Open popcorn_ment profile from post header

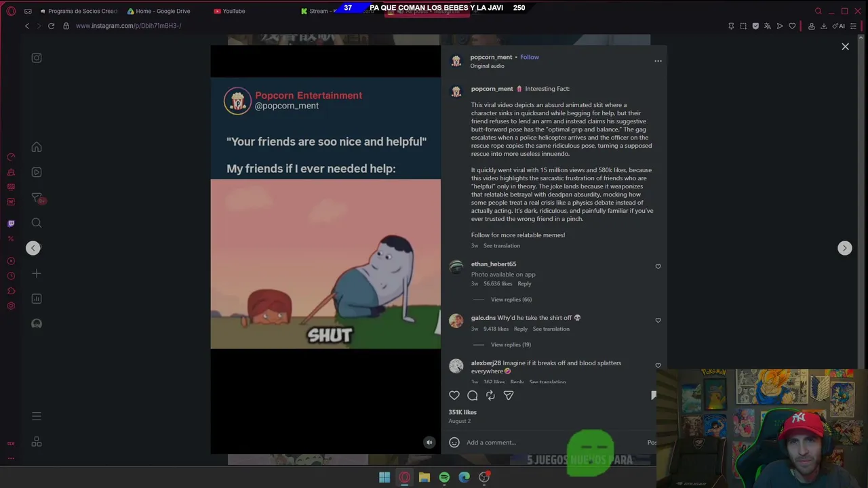coord(491,57)
